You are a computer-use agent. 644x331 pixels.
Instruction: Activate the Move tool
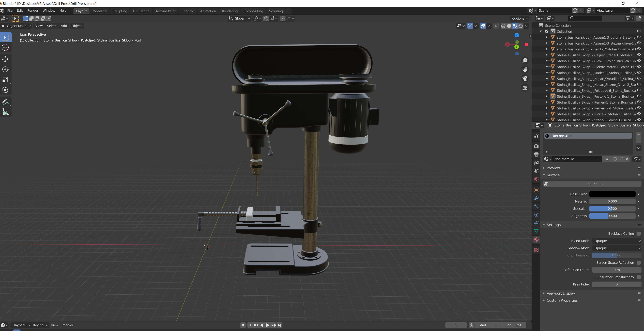point(5,59)
